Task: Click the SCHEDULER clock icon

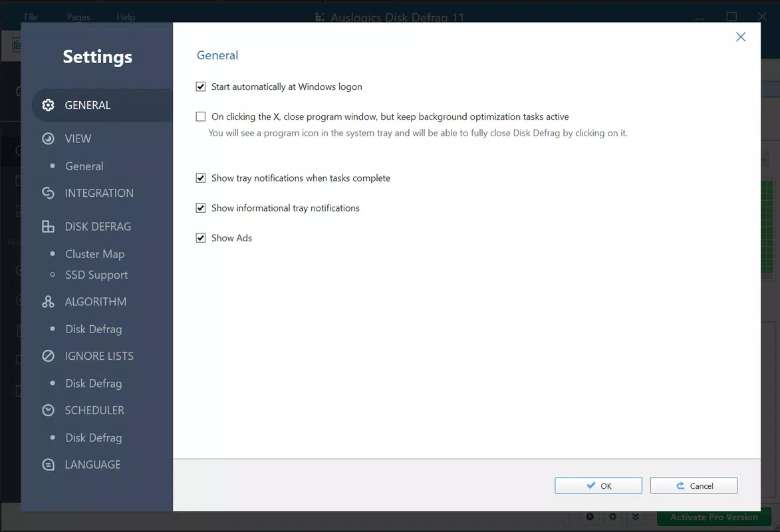Action: (49, 410)
